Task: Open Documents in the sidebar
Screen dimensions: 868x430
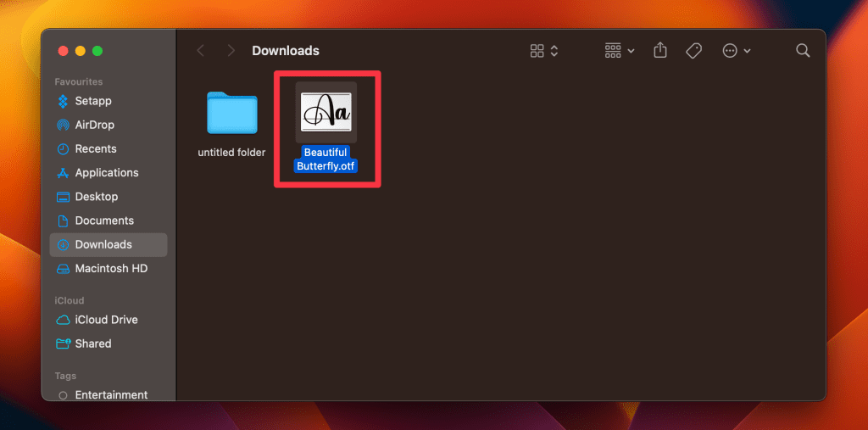Action: [104, 221]
